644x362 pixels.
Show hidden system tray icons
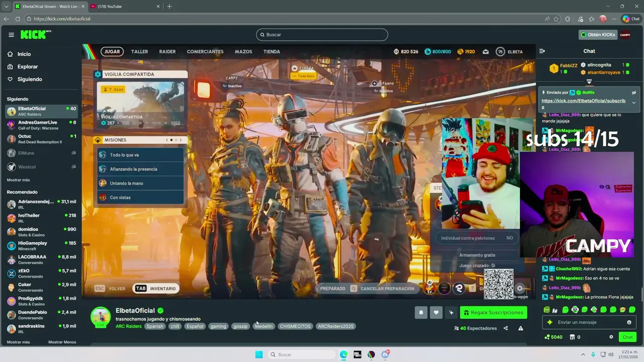point(583,354)
